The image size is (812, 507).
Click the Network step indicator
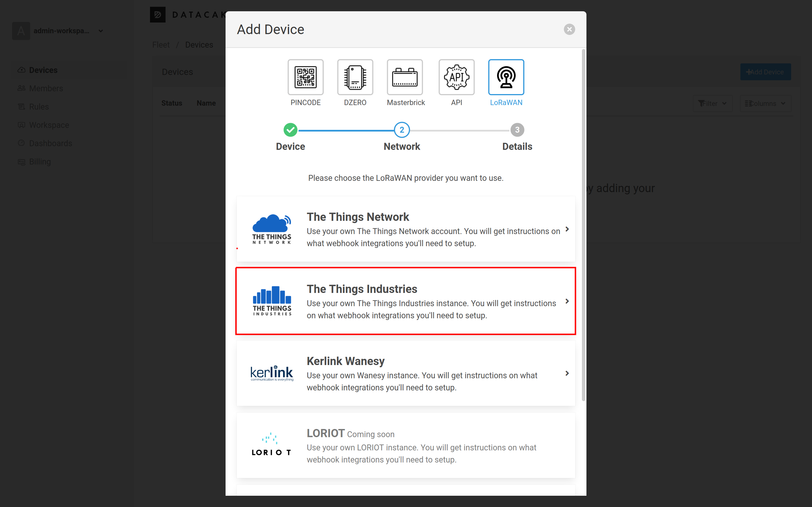[x=401, y=130]
